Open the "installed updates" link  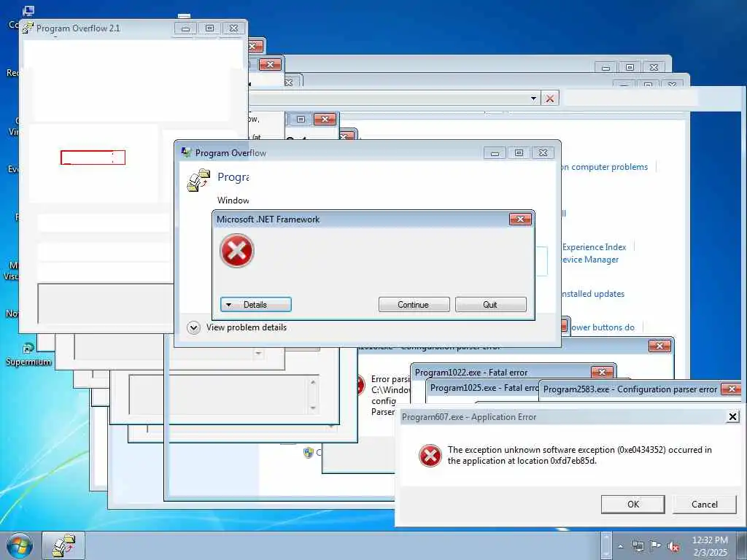click(x=592, y=294)
